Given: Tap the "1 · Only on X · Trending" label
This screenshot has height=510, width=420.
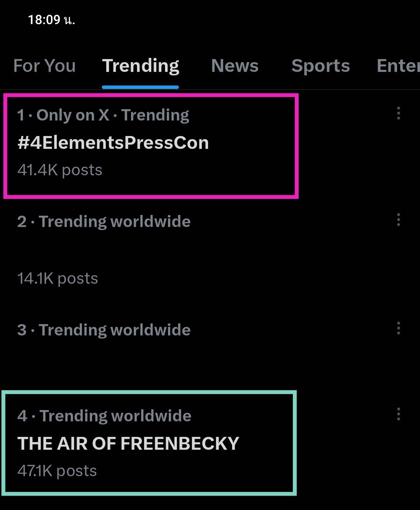Looking at the screenshot, I should click(103, 115).
